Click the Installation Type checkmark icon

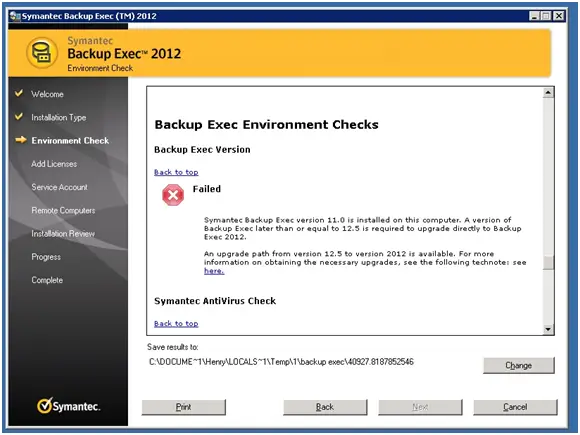pos(19,117)
